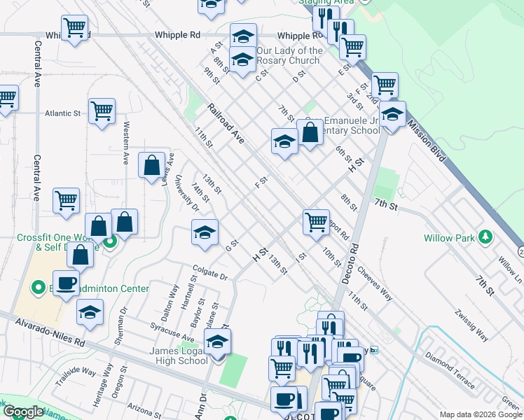Viewport: 524px width, 420px height.
Task: Open the Willow Park tree marker
Action: click(x=485, y=237)
